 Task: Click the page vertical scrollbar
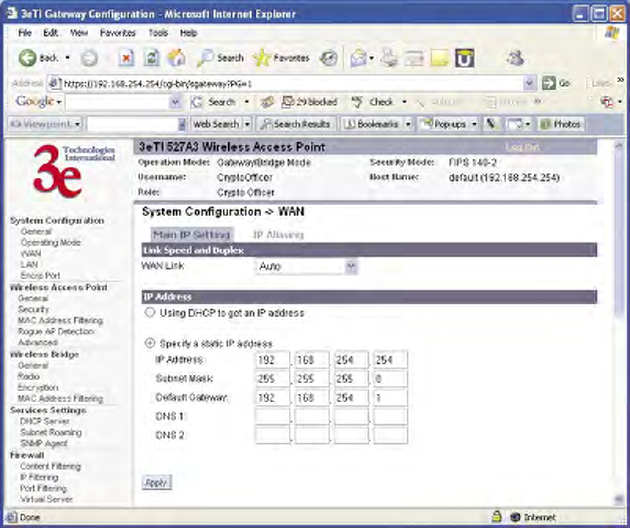coord(619,323)
